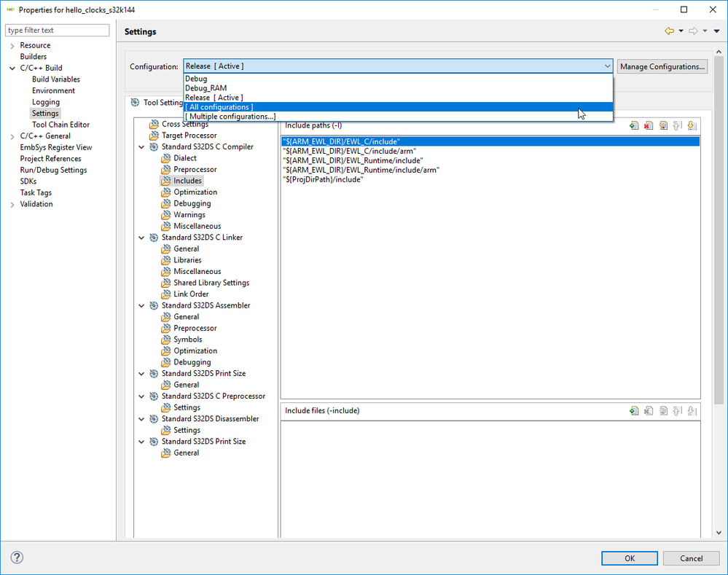
Task: Open SDKs page
Action: (x=28, y=181)
